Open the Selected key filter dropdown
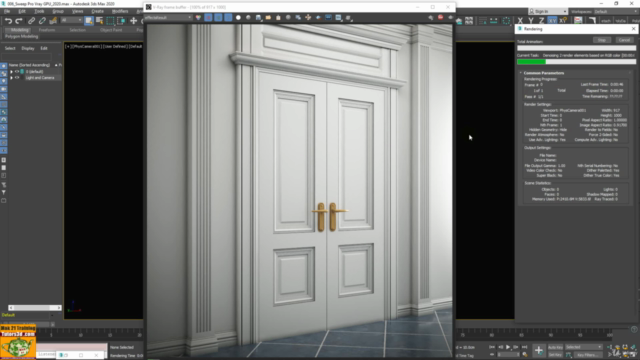The height and width of the screenshot is (360, 640). (x=583, y=347)
